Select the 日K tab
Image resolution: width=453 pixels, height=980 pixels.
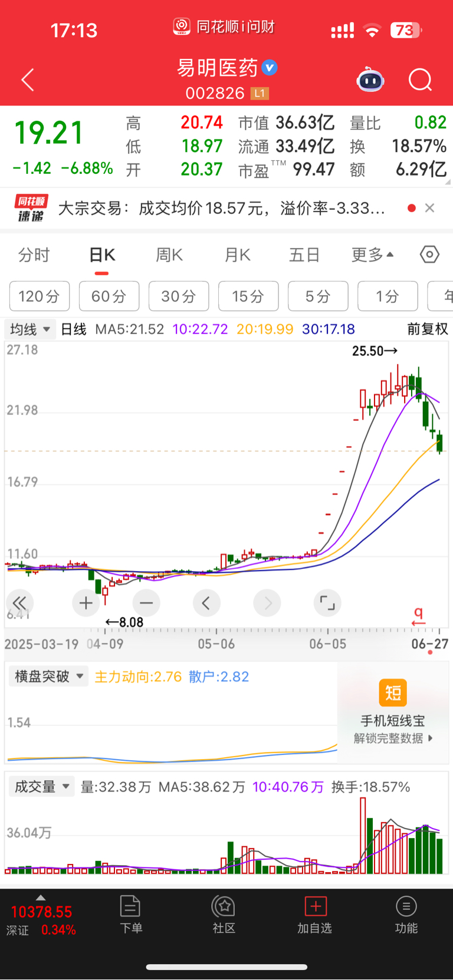click(x=102, y=255)
